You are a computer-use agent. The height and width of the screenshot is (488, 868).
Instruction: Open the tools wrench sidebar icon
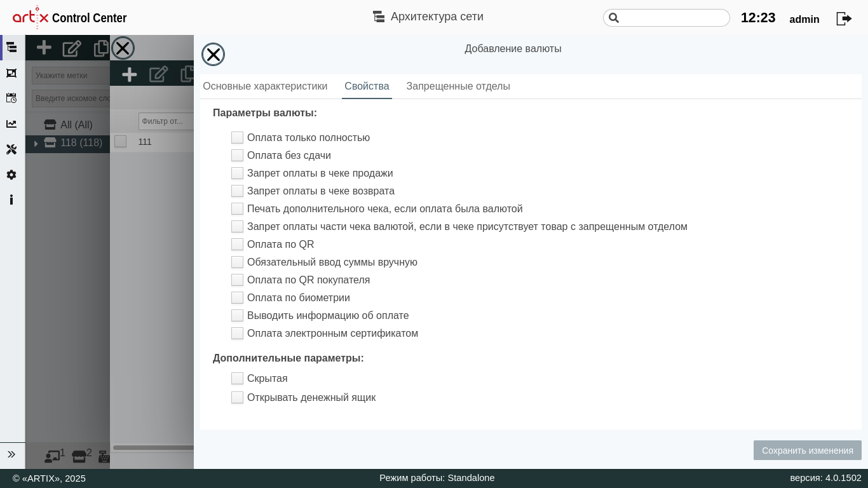coord(11,149)
